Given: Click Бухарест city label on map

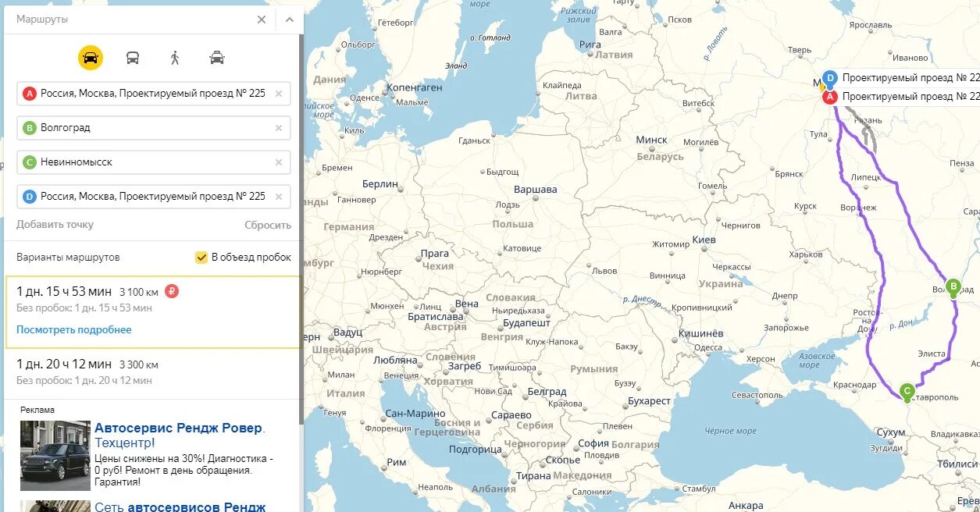Looking at the screenshot, I should coord(649,401).
